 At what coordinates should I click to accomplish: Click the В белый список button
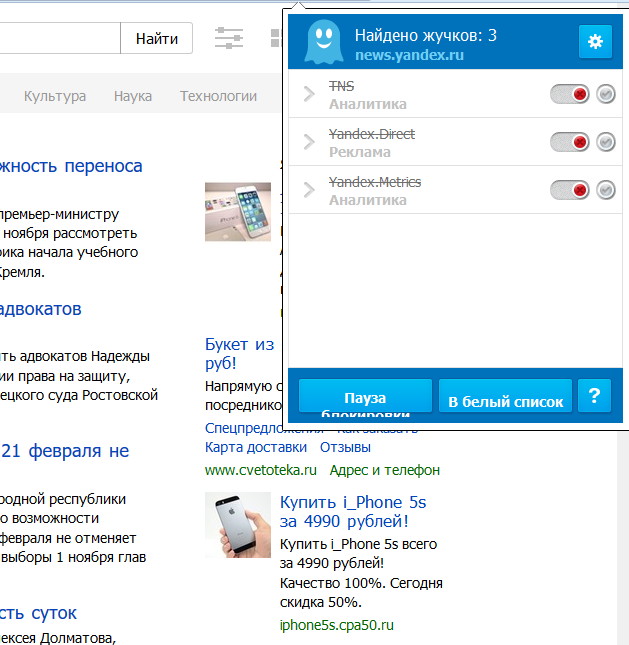tap(505, 396)
